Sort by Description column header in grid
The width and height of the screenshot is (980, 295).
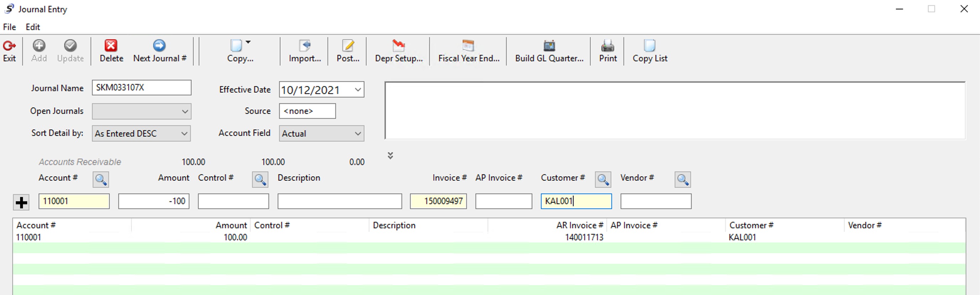pyautogui.click(x=428, y=225)
